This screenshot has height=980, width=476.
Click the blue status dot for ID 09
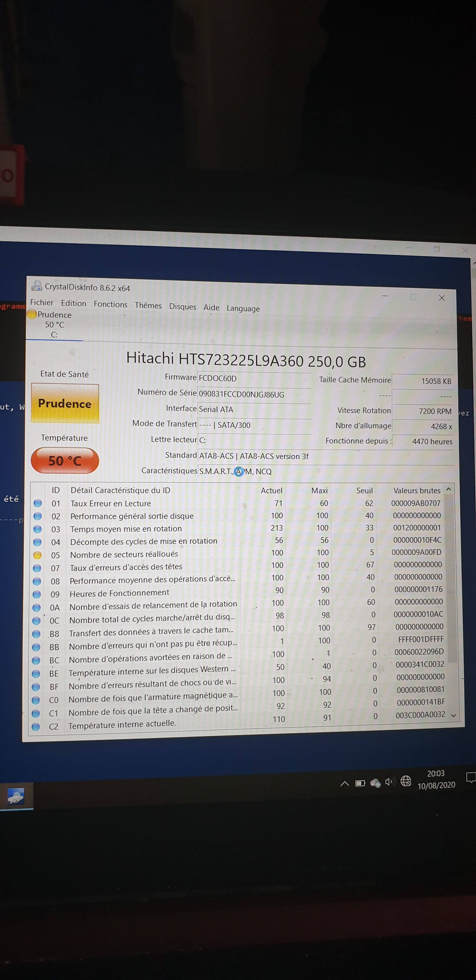point(37,594)
